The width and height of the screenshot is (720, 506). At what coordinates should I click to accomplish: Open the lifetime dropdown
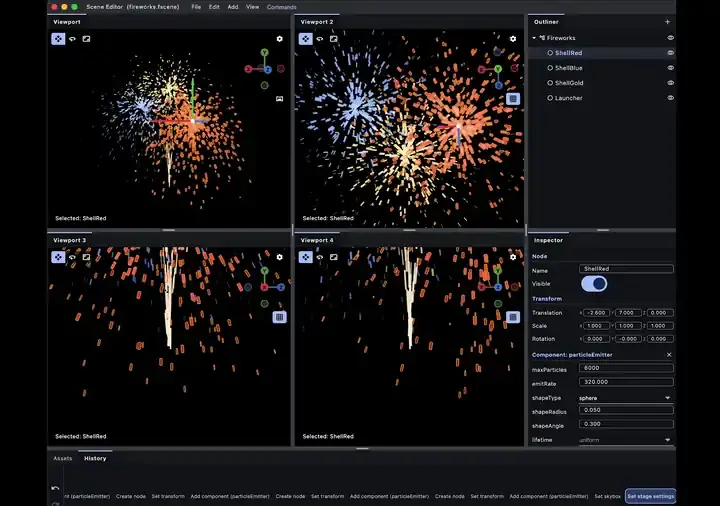click(625, 440)
